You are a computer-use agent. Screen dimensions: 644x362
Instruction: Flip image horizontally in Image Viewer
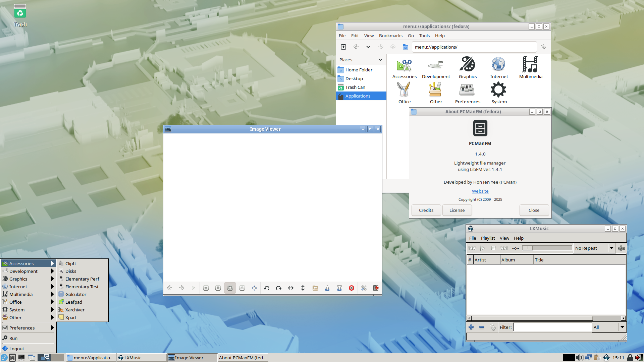291,288
